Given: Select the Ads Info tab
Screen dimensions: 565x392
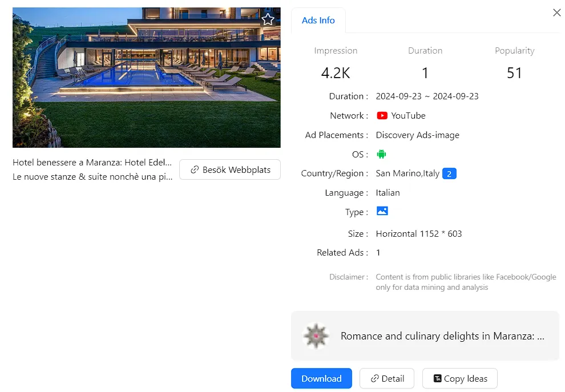Looking at the screenshot, I should [318, 21].
